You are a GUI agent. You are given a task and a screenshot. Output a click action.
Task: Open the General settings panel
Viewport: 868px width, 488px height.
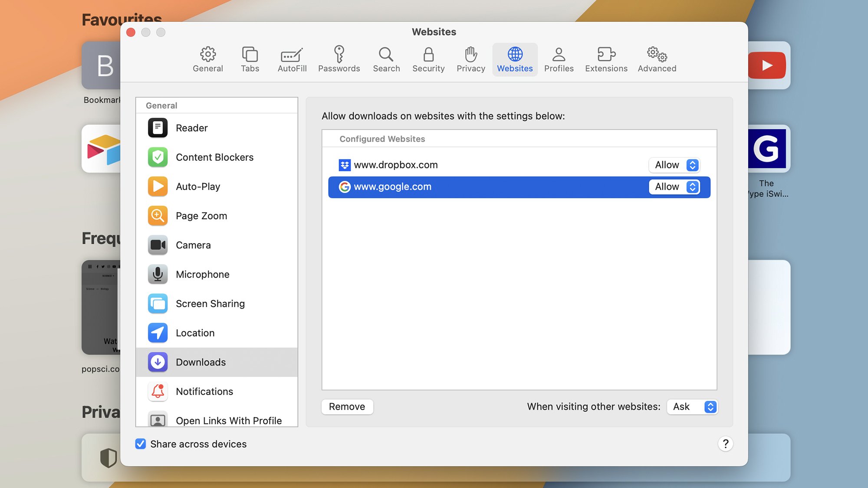point(208,58)
